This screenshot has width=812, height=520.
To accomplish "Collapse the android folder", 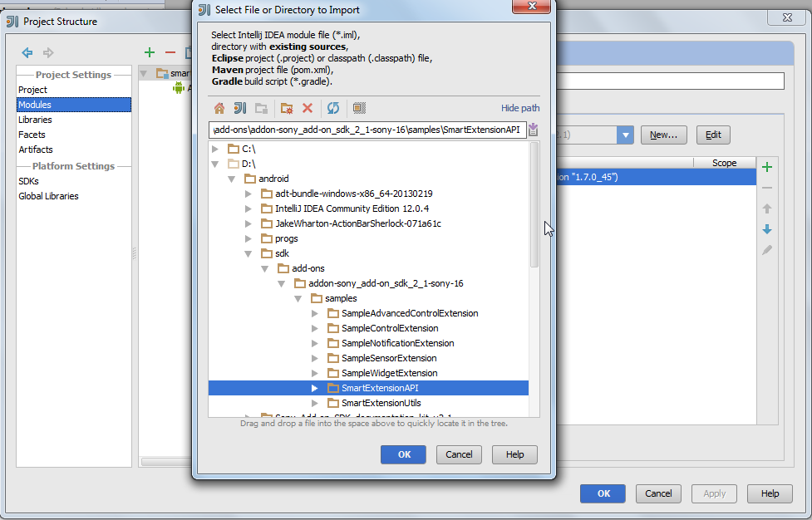I will click(232, 179).
